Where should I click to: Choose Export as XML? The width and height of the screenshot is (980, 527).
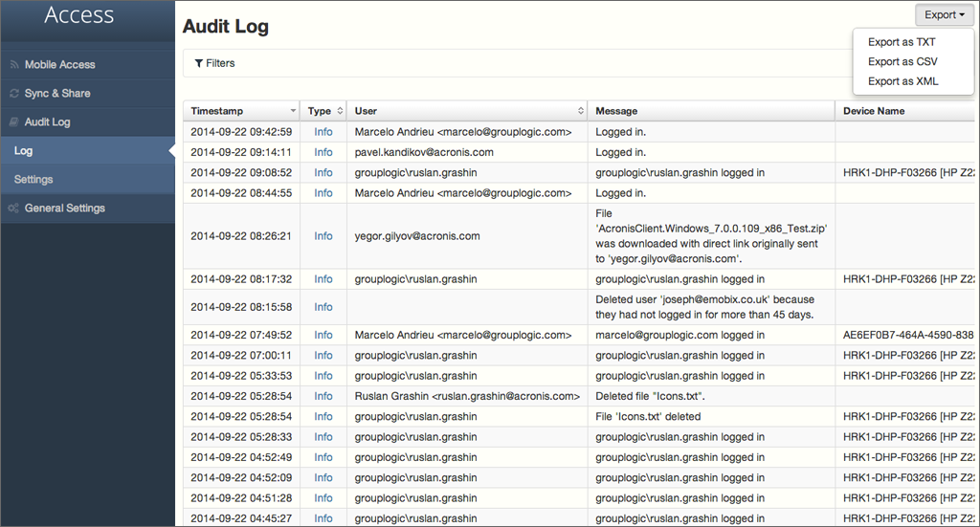[x=902, y=81]
